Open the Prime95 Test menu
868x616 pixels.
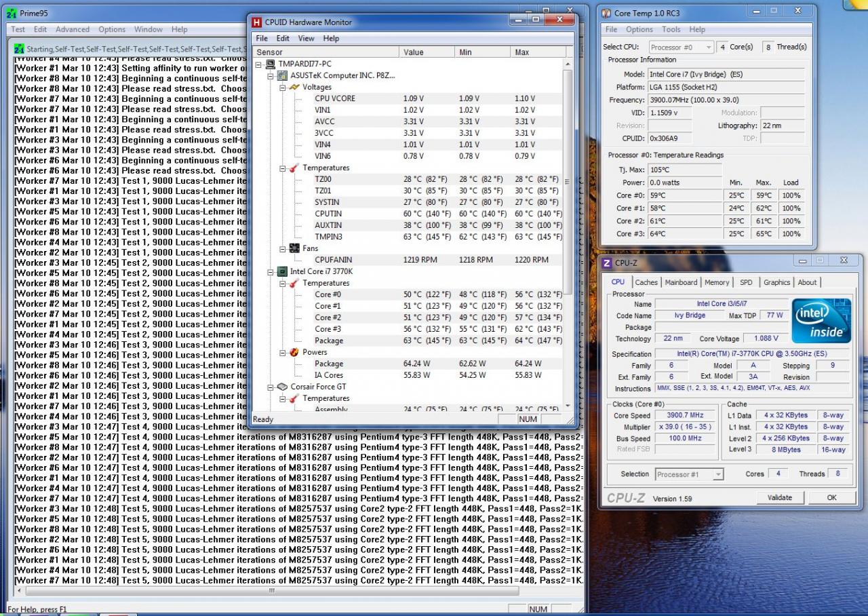[18, 29]
